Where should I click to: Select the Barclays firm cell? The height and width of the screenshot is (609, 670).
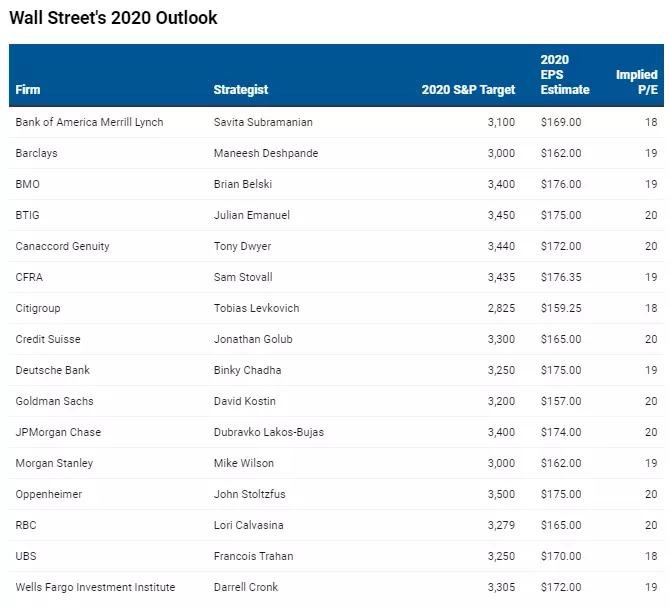click(36, 153)
